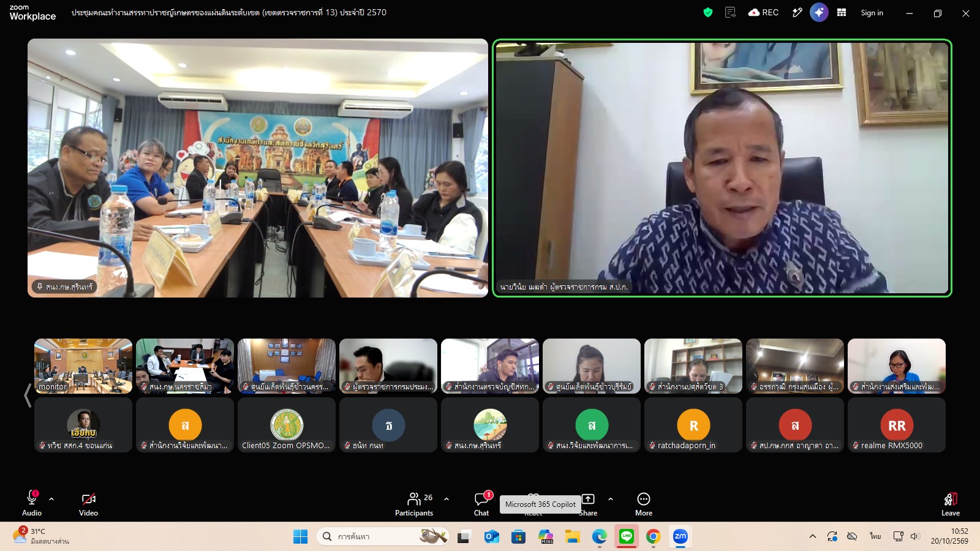Click the Zoom icon on taskbar
This screenshot has height=551, width=980.
click(680, 537)
